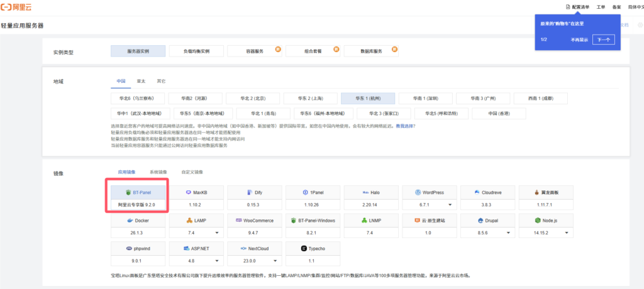The width and height of the screenshot is (644, 289).
Task: Select the 组合套餐 instance type
Action: click(x=313, y=51)
